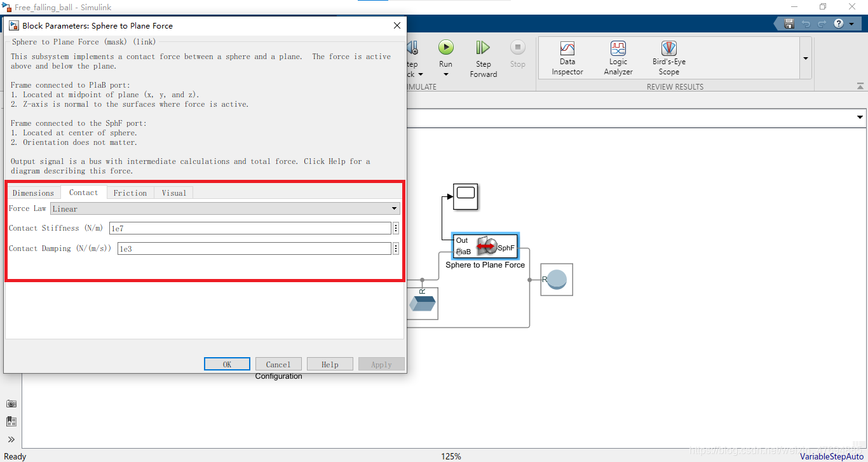
Task: Expand the Review Results gallery
Action: tap(806, 58)
